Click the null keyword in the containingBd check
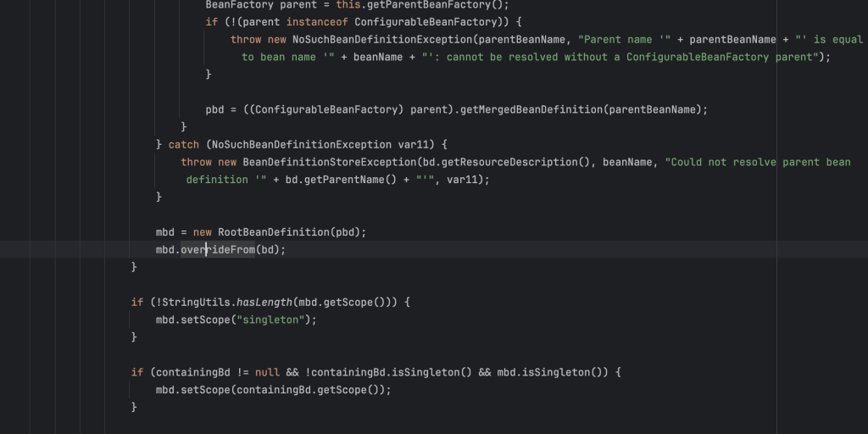 (x=266, y=372)
